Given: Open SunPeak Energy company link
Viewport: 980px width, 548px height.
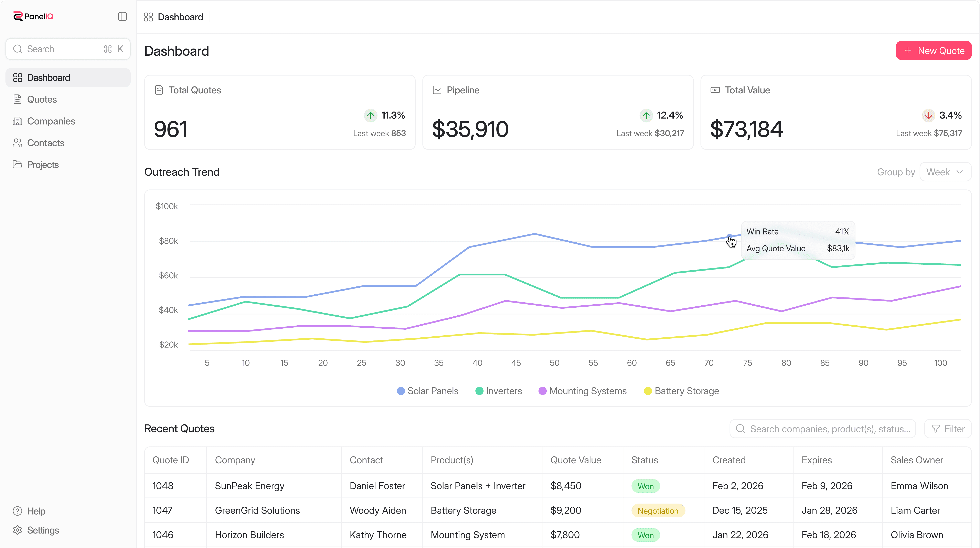Looking at the screenshot, I should pyautogui.click(x=249, y=486).
